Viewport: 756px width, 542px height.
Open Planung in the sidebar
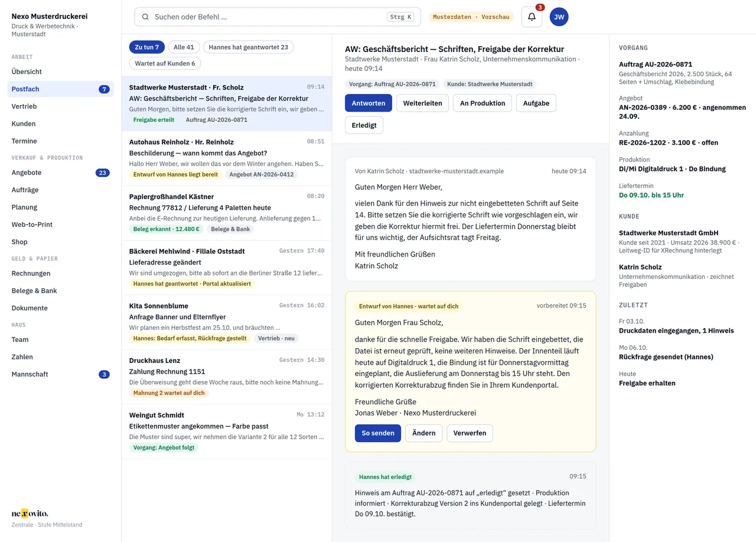(60, 207)
